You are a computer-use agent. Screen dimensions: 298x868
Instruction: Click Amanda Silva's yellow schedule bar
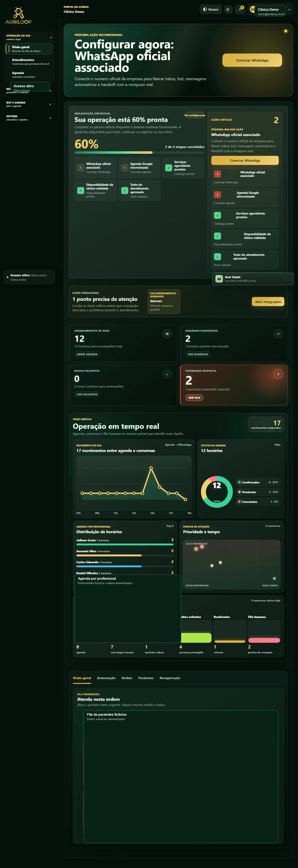(x=109, y=555)
